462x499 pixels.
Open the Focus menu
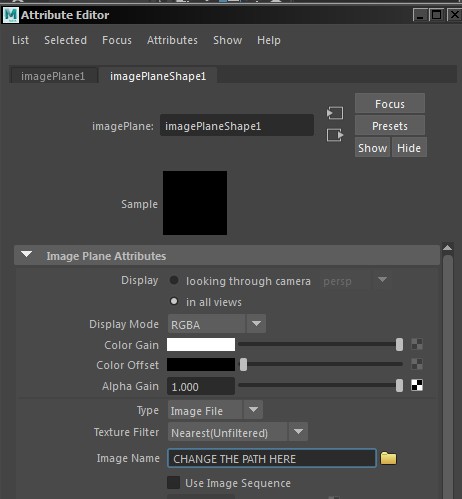(x=117, y=40)
